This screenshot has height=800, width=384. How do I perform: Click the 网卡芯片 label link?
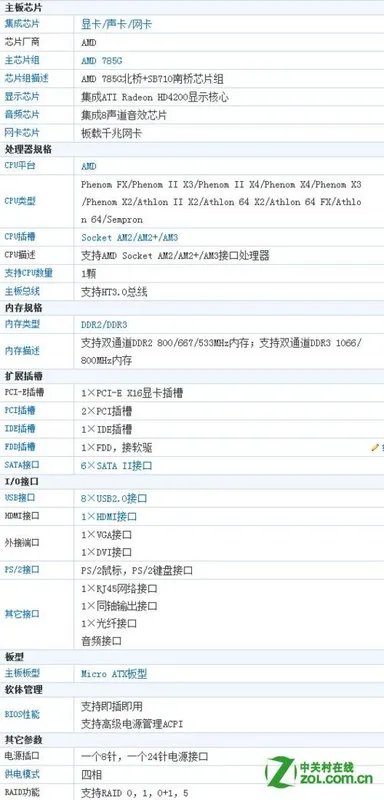22,133
